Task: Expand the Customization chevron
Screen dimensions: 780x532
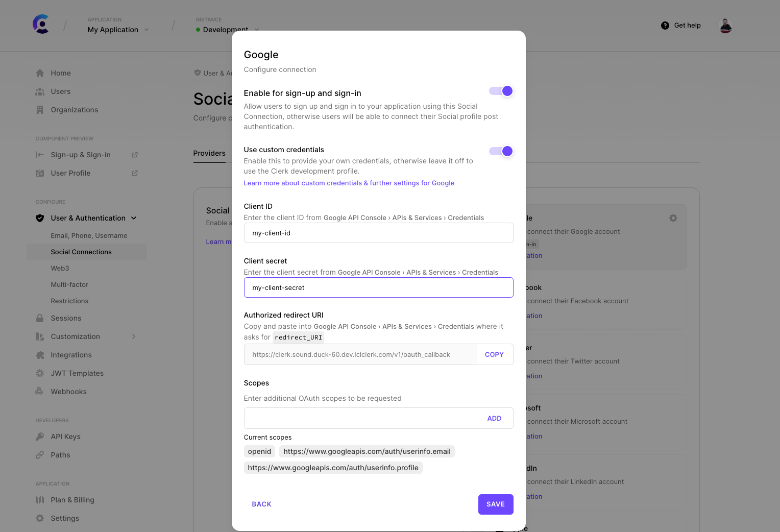Action: [x=134, y=336]
